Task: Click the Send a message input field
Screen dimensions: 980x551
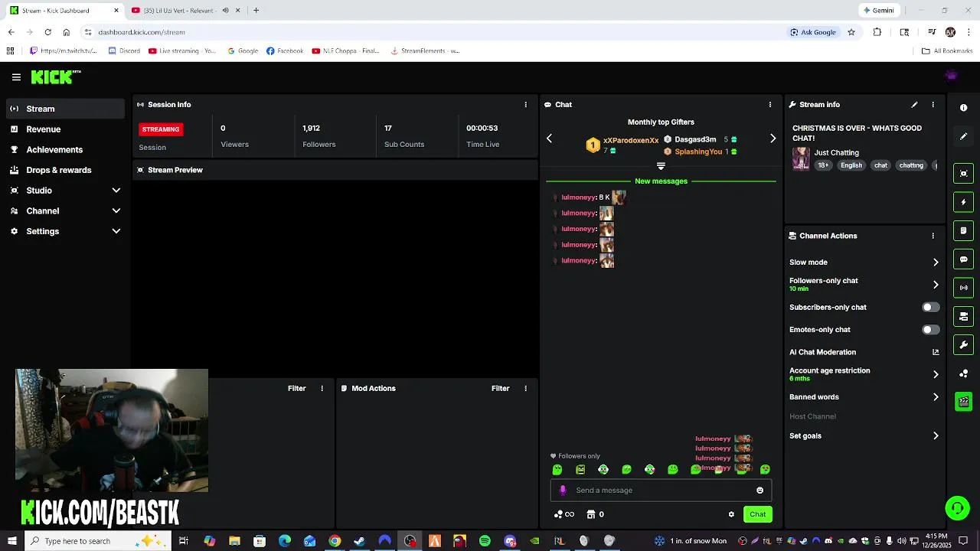Action: click(661, 491)
